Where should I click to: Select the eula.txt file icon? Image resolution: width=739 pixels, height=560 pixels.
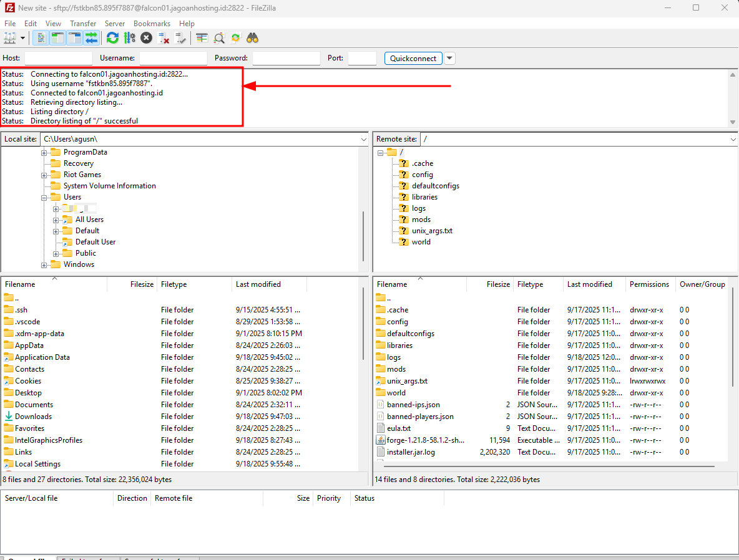pyautogui.click(x=381, y=428)
